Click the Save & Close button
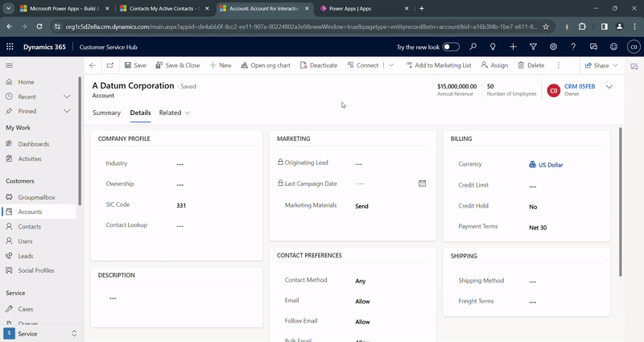Viewport: 644px width, 342px height. click(x=177, y=65)
